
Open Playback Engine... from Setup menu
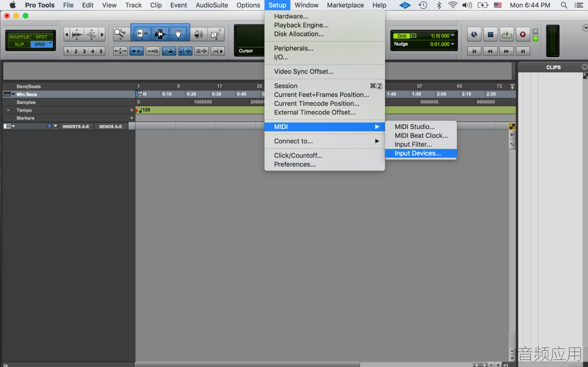(324, 25)
